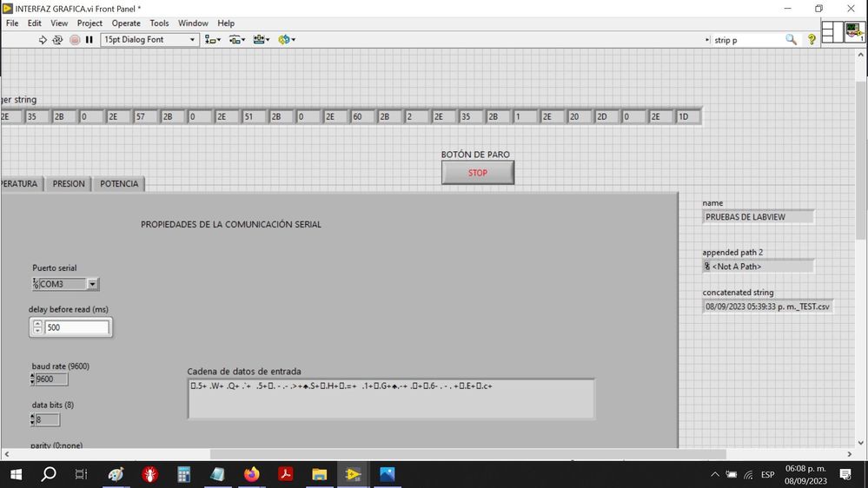Screen dimensions: 868x488
Task: Open the Window menu
Action: (193, 23)
